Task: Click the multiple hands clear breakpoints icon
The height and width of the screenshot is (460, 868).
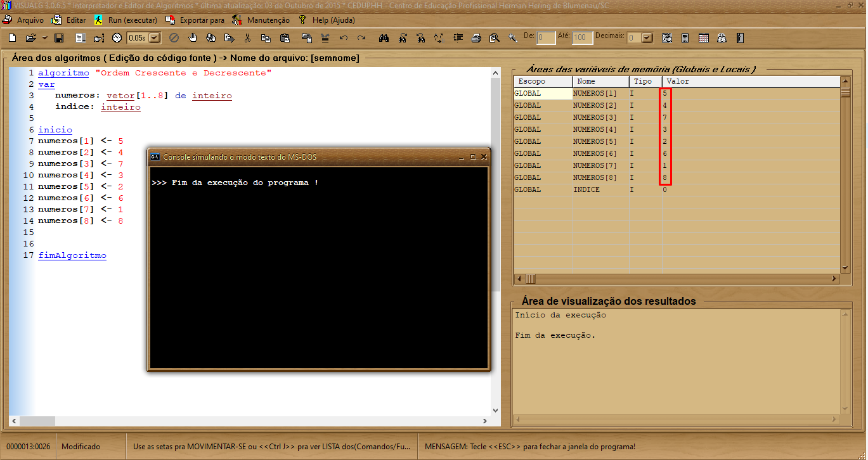Action: 211,38
